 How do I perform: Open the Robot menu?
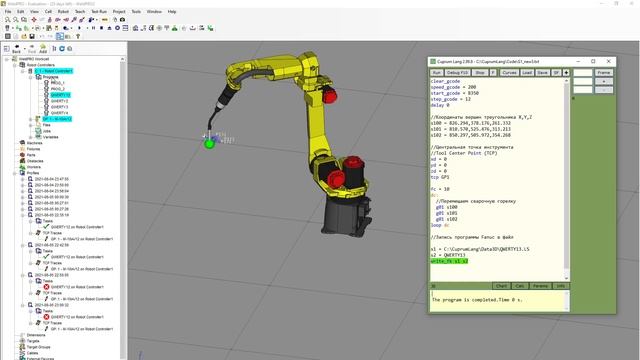(63, 11)
